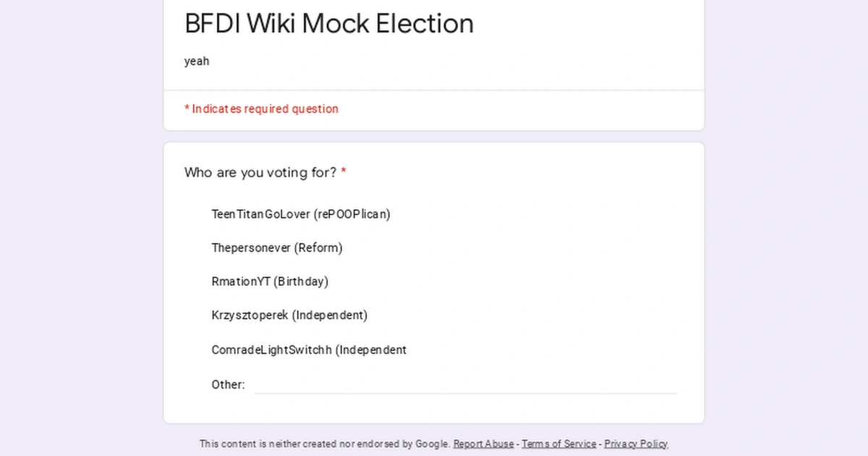This screenshot has height=456, width=868.
Task: Open the Privacy Policy link
Action: [x=635, y=444]
